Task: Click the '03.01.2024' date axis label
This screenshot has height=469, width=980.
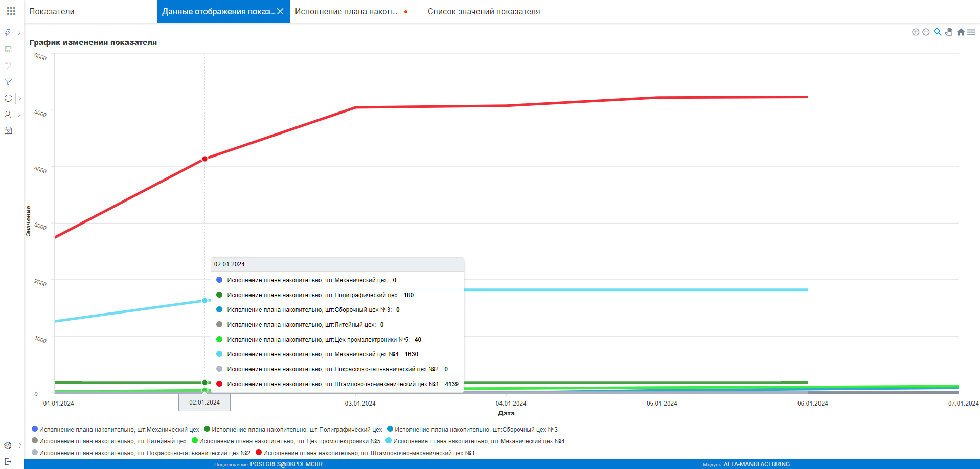Action: (360, 404)
